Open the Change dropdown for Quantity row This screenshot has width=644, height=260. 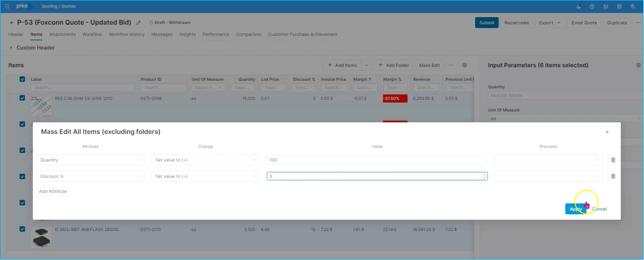[205, 160]
